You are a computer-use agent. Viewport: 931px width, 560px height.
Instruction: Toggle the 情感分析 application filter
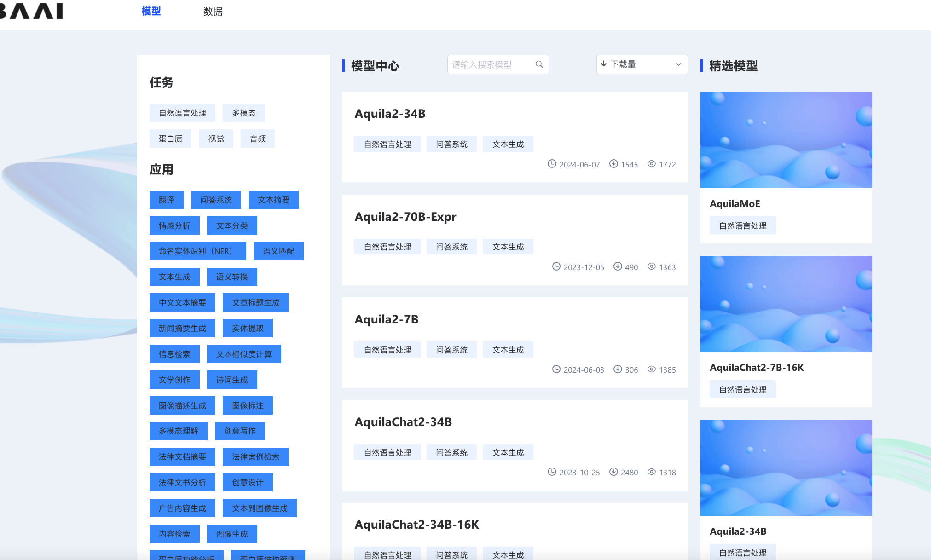click(x=174, y=225)
